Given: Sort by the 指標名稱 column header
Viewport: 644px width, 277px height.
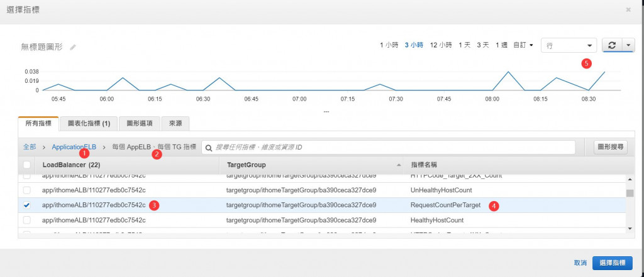Looking at the screenshot, I should 423,165.
